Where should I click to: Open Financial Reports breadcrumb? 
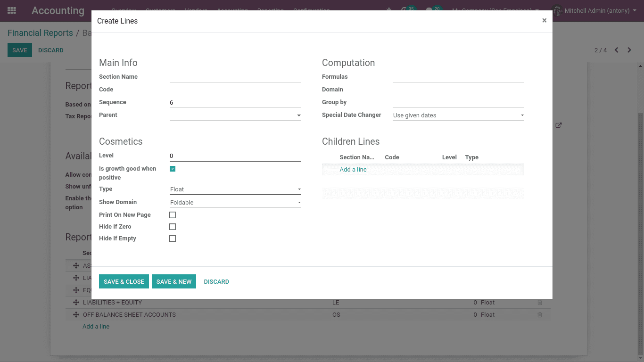point(40,33)
